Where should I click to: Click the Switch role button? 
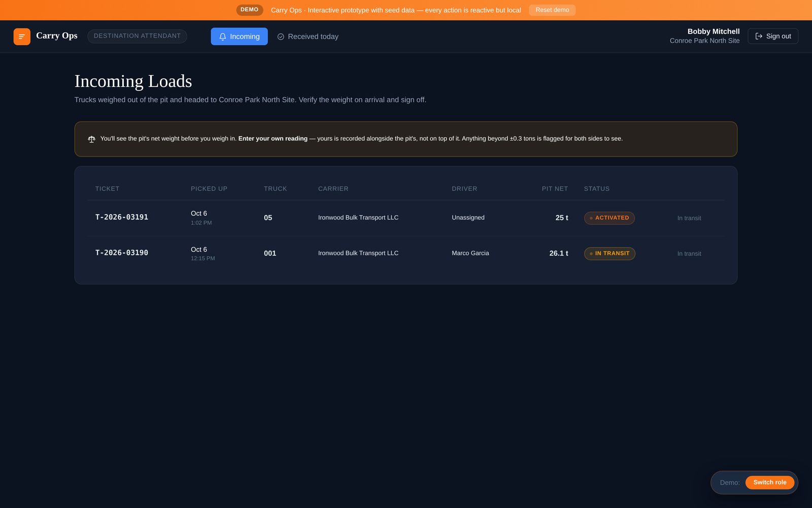(x=769, y=483)
